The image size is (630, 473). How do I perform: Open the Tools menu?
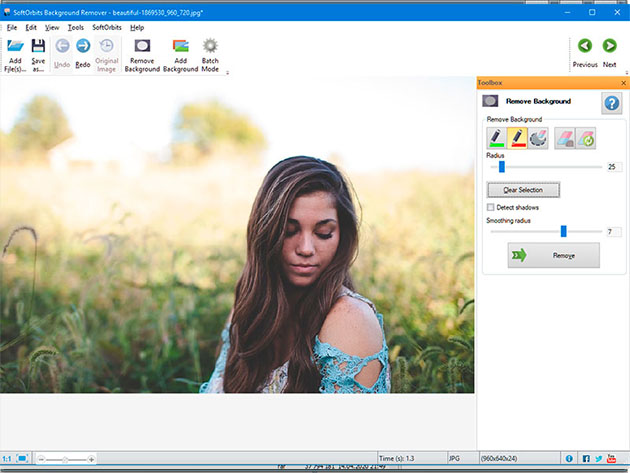pyautogui.click(x=76, y=27)
